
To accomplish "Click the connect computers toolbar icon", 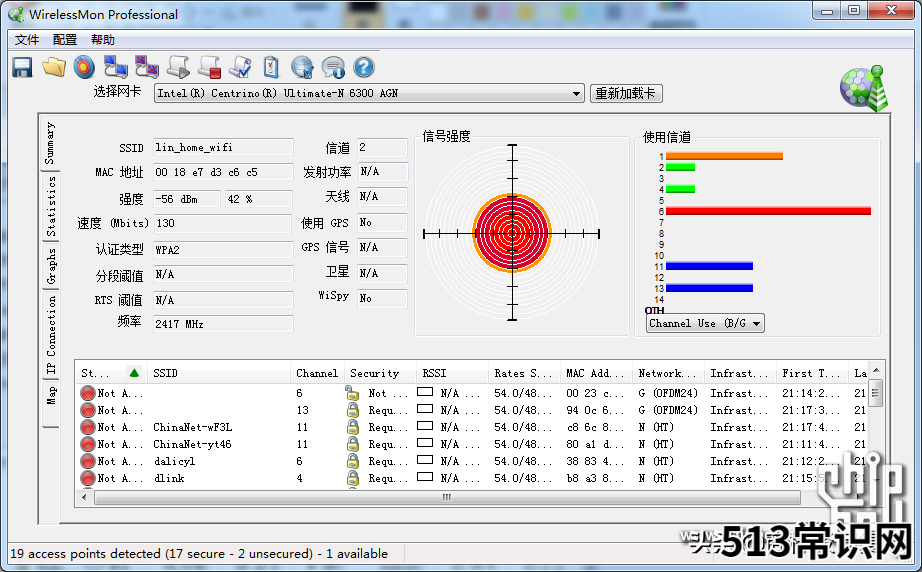I will point(115,68).
